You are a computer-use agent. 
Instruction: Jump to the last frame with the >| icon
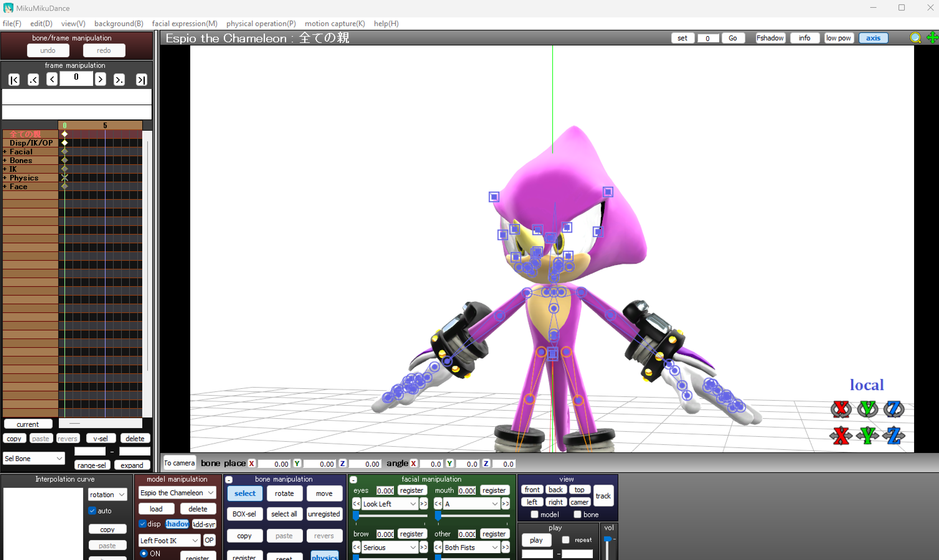click(141, 80)
